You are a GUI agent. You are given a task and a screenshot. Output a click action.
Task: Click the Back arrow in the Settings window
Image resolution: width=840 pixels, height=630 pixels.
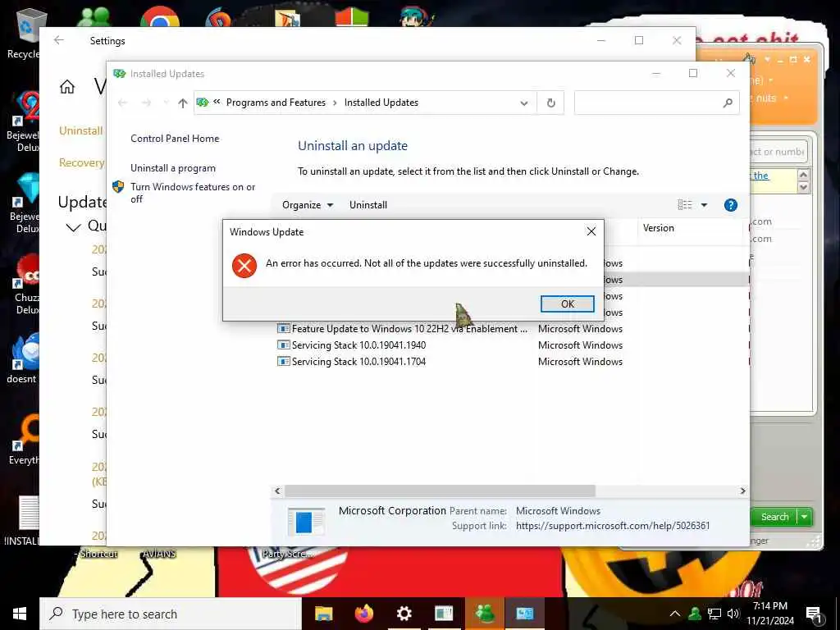(59, 40)
